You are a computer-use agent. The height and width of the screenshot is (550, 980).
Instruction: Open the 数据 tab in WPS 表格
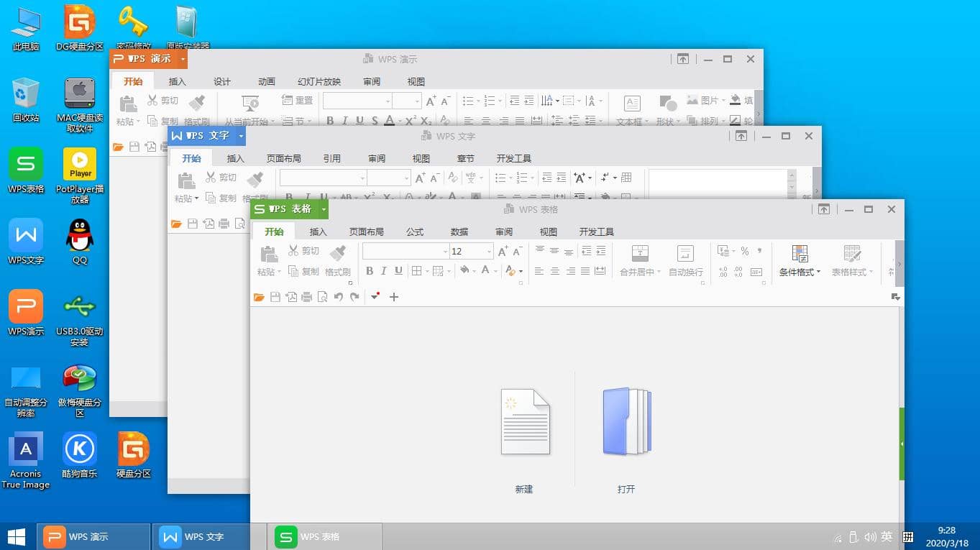[x=459, y=232]
